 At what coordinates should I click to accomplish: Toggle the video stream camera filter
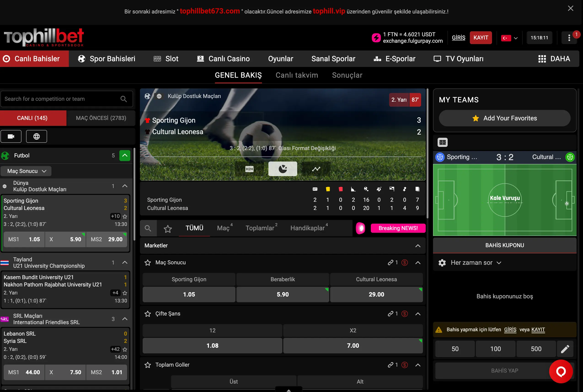pyautogui.click(x=11, y=137)
